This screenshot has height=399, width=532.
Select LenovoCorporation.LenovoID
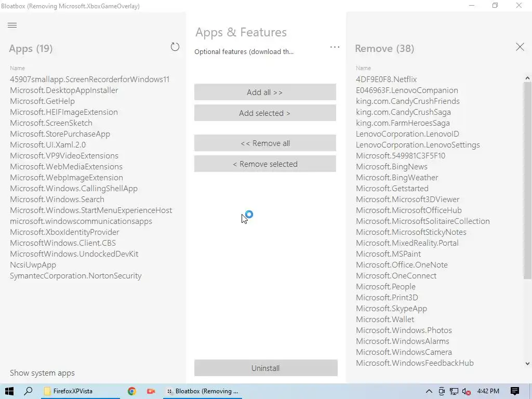point(407,134)
